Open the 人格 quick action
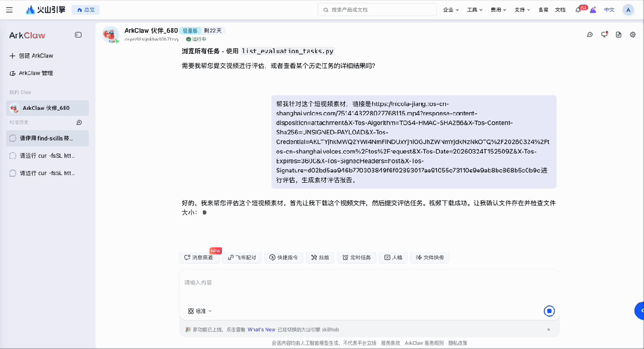The image size is (644, 349). click(x=393, y=258)
